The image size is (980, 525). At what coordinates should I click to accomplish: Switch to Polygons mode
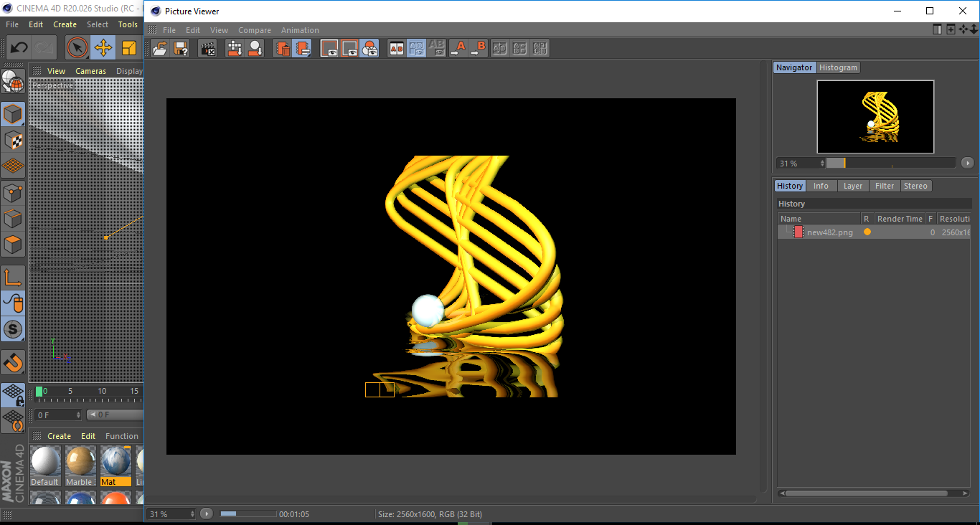(x=12, y=245)
